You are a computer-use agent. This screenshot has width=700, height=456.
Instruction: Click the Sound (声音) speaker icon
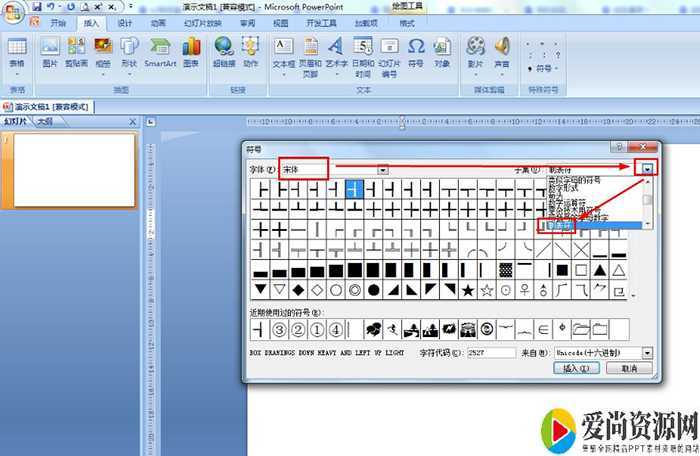(502, 50)
